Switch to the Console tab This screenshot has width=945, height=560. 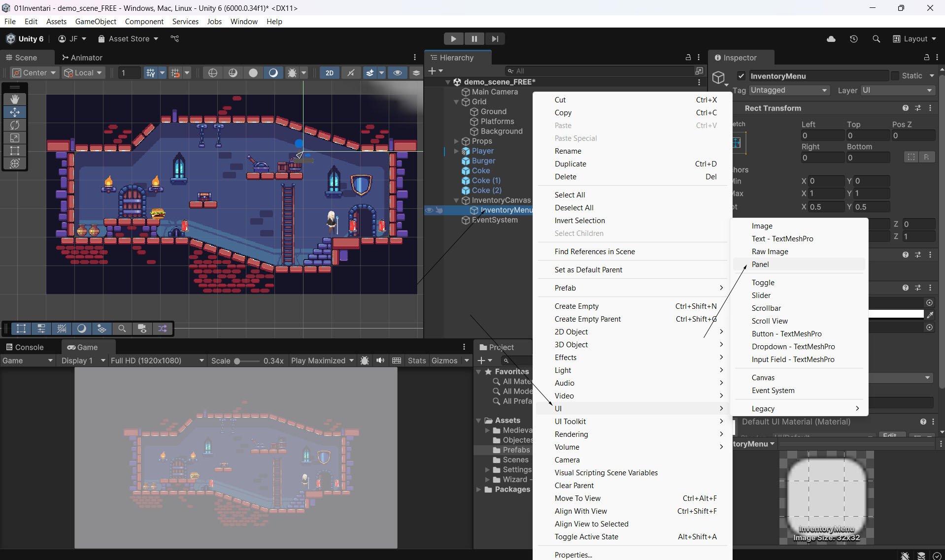click(25, 347)
